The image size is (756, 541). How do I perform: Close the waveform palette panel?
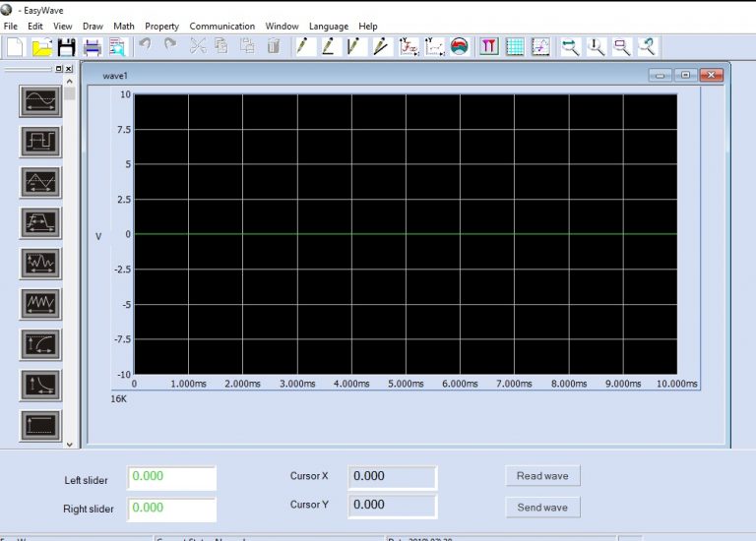(69, 69)
